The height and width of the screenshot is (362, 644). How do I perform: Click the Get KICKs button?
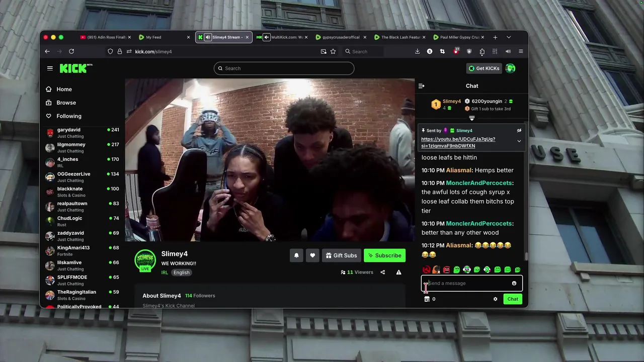click(x=484, y=68)
